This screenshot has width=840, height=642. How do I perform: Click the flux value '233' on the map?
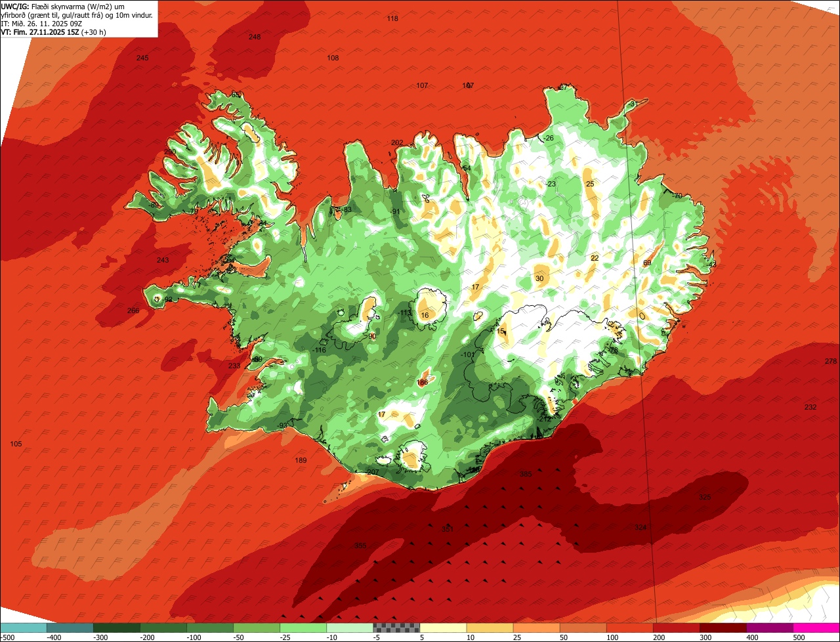(234, 366)
